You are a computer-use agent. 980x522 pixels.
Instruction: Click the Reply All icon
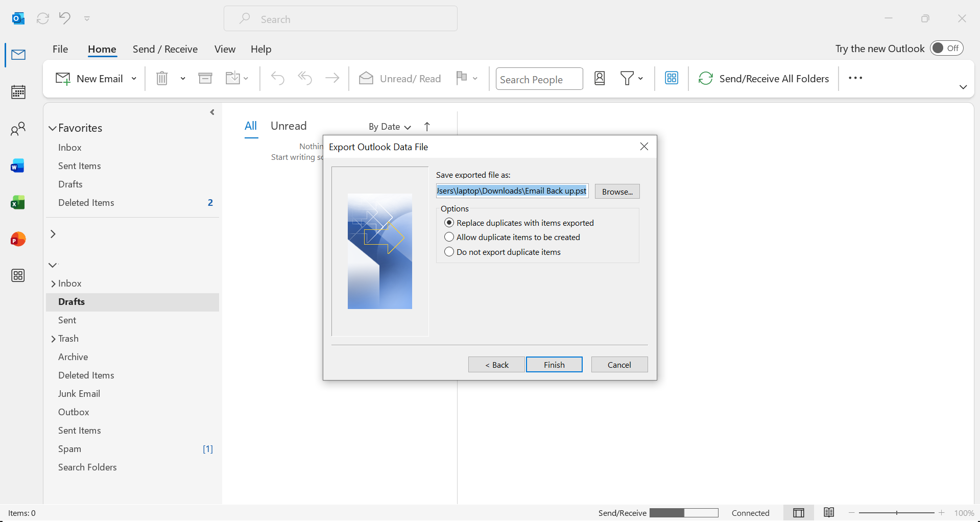tap(305, 78)
